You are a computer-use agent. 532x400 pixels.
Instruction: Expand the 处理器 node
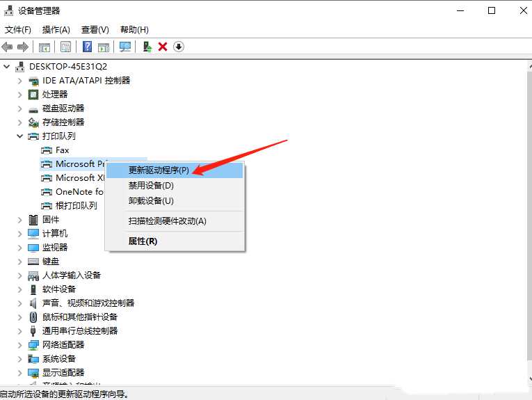pos(20,95)
